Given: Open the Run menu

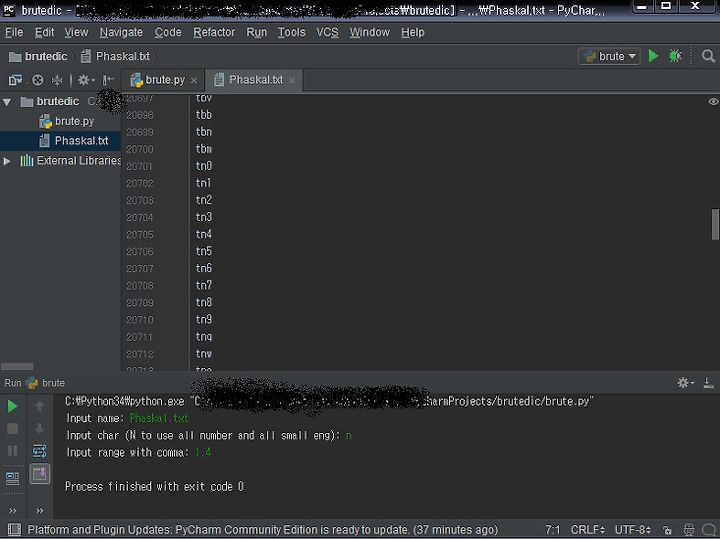Looking at the screenshot, I should (x=256, y=32).
